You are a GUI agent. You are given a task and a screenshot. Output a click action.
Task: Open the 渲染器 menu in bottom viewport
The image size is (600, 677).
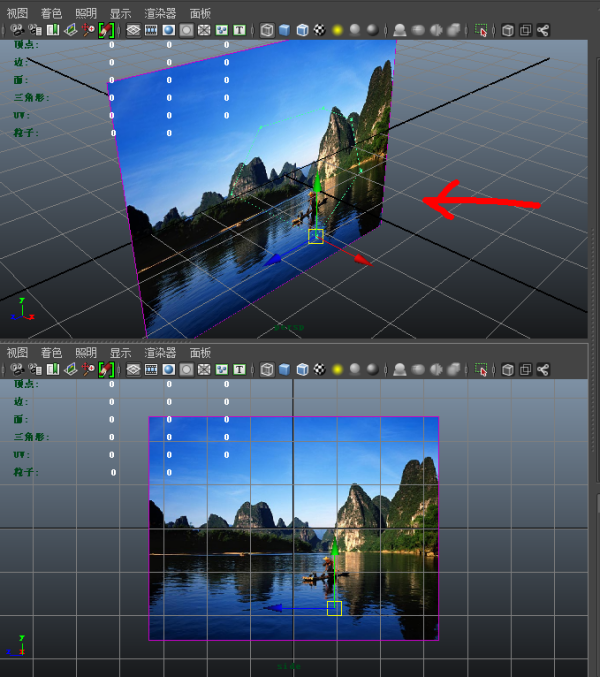[160, 353]
